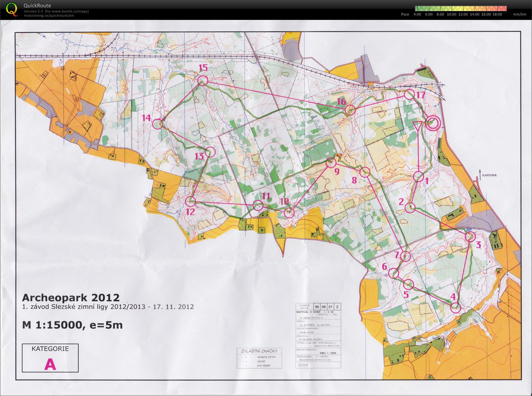Click control circle 3 on the map
Viewport: 532px width, 396px height.
(470, 237)
